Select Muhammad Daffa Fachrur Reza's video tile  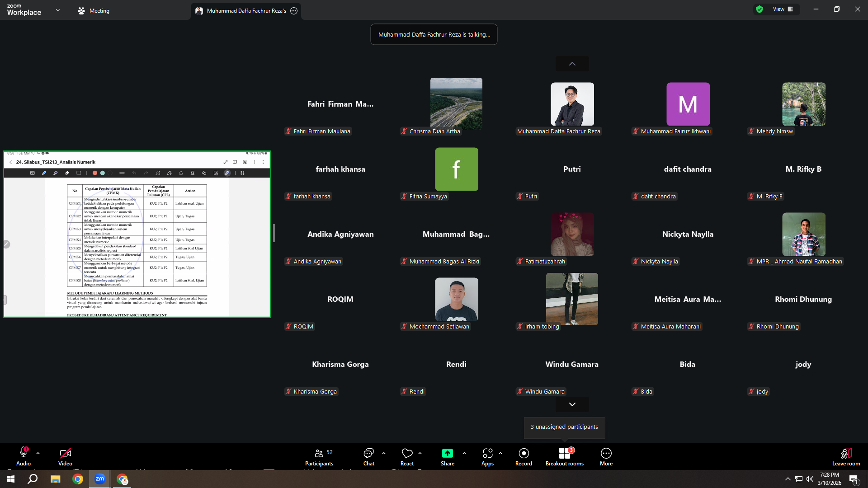pos(572,104)
